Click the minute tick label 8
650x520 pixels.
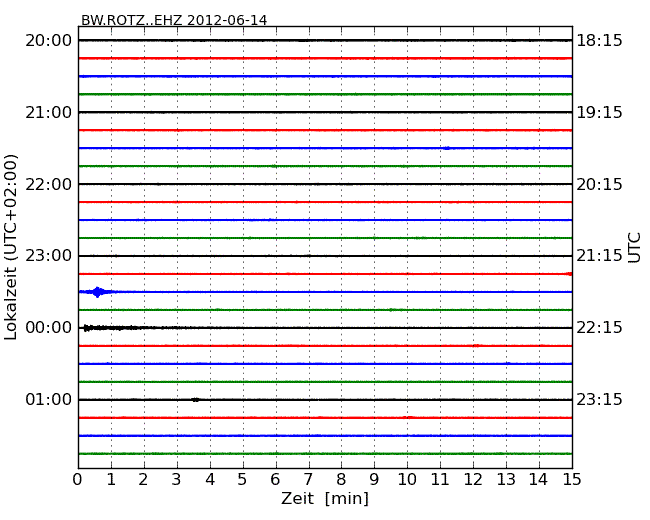pyautogui.click(x=341, y=479)
